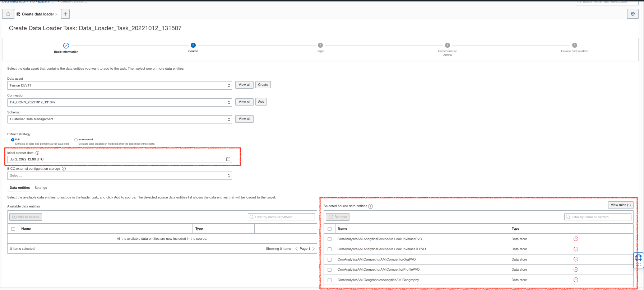Click View all next to Connection
644x290 pixels.
coord(244,102)
